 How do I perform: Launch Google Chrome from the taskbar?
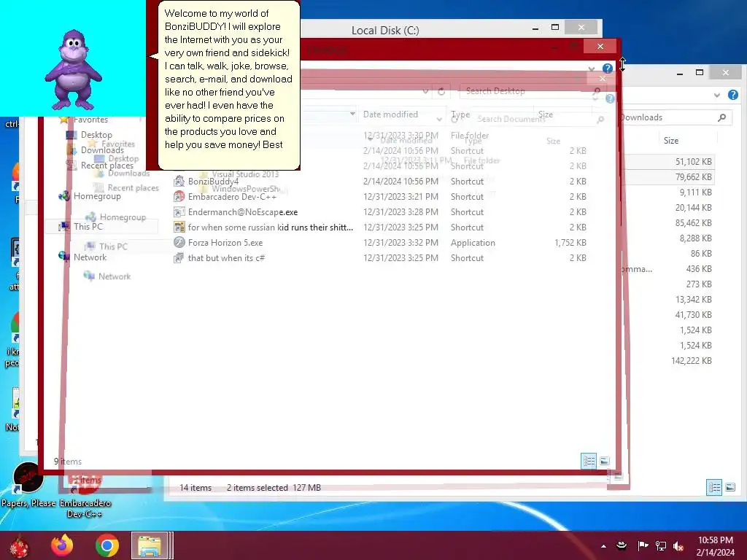tap(107, 545)
